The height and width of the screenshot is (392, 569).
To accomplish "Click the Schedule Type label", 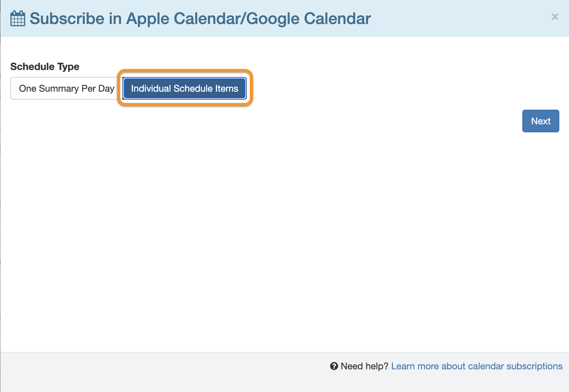I will [x=45, y=67].
